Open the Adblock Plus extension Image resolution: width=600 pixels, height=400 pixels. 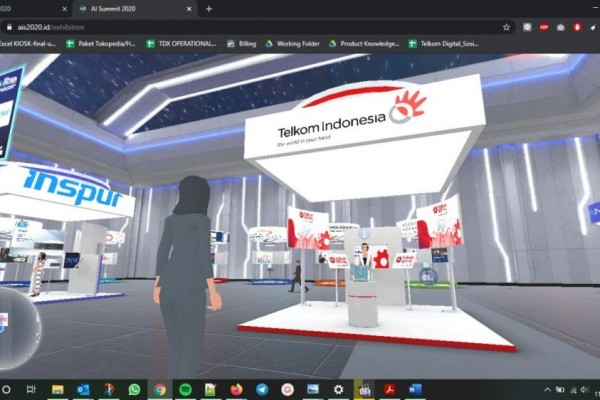pos(544,27)
